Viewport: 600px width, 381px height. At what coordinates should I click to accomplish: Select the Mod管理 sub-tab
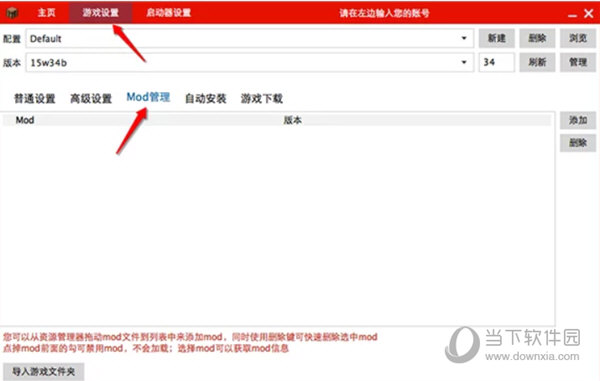pyautogui.click(x=148, y=97)
